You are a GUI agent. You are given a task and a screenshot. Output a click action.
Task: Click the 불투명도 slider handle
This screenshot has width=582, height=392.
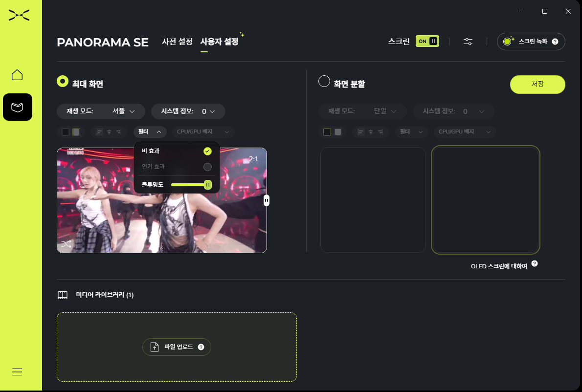(x=208, y=185)
